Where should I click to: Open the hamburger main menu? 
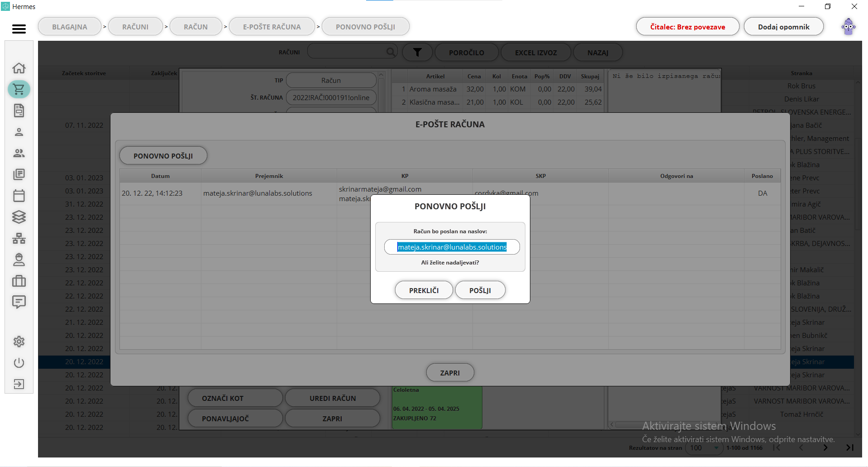19,29
